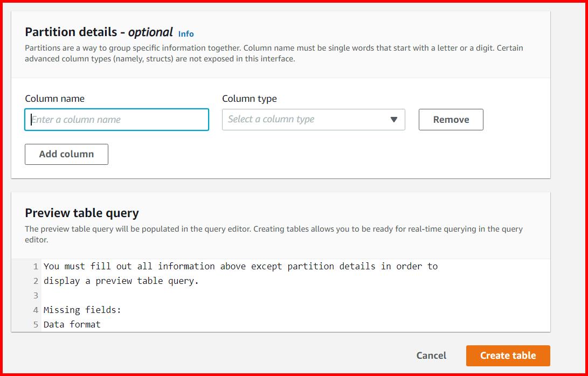Select the Column name field label
Screen dimensions: 588x376
[x=54, y=99]
